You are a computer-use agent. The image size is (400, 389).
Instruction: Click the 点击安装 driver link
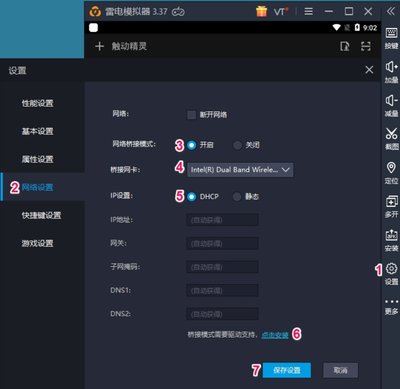(275, 335)
